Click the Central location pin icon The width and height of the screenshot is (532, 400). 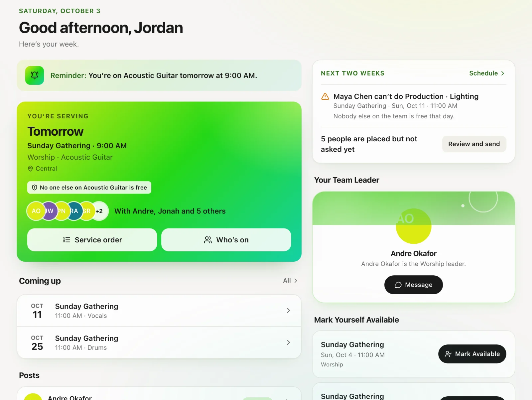(30, 169)
